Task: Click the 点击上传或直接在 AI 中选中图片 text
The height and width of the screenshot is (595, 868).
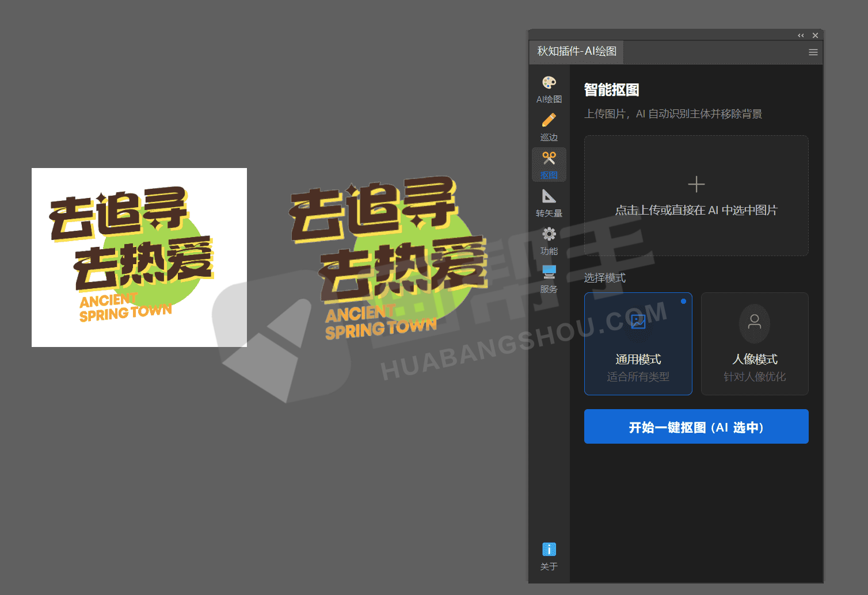Action: pos(696,211)
